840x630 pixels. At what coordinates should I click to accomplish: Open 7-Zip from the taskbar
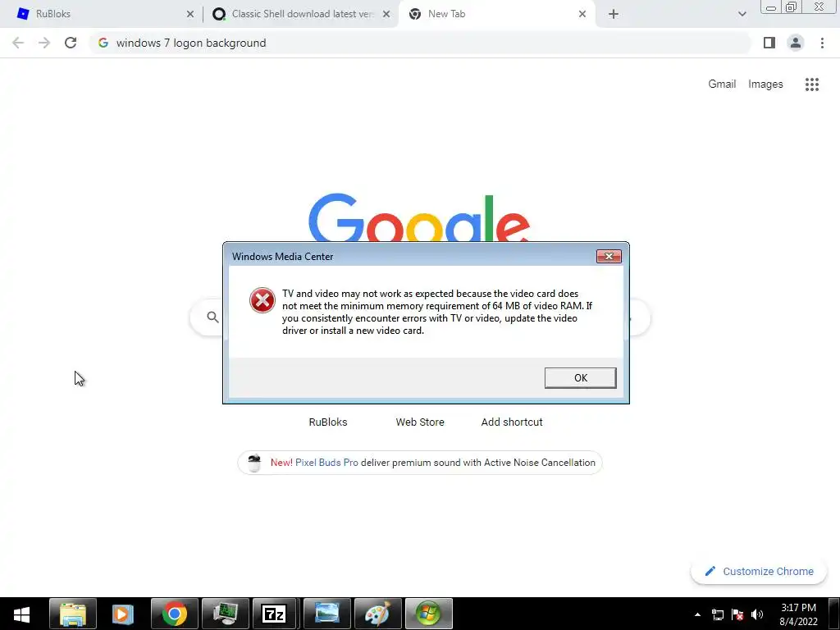click(274, 614)
